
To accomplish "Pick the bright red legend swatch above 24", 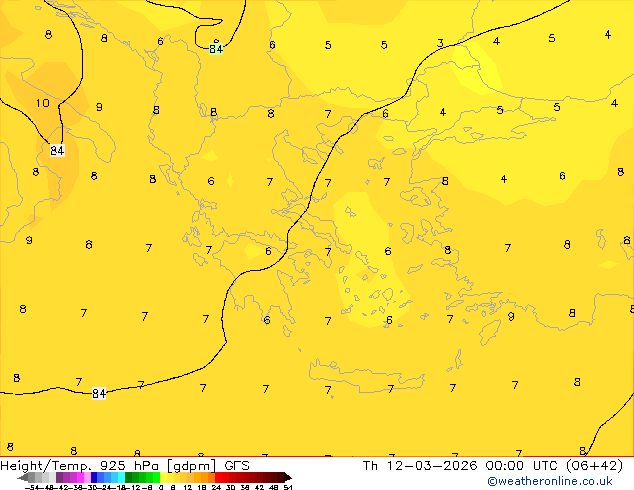I will point(218,477).
